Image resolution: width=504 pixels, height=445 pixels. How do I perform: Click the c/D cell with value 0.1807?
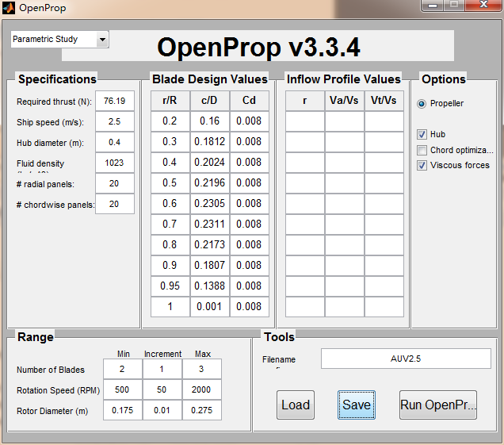209,266
